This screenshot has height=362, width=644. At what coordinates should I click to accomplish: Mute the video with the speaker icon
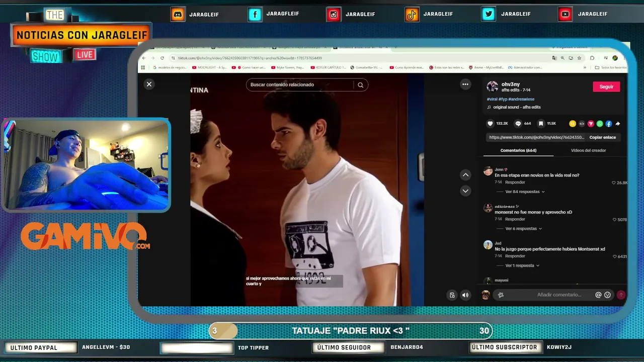465,295
